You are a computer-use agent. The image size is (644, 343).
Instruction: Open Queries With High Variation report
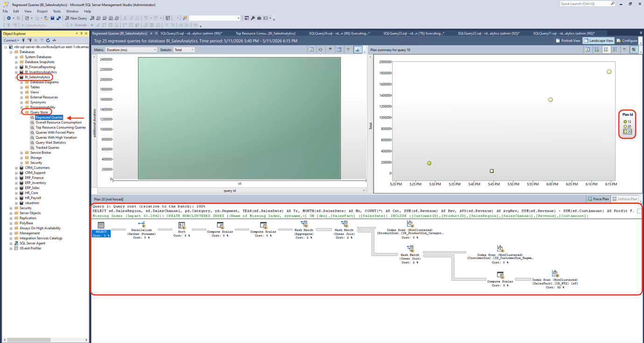coord(56,137)
